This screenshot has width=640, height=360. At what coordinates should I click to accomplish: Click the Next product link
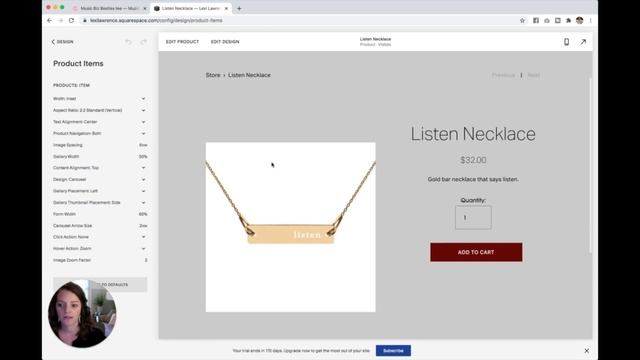[x=533, y=75]
